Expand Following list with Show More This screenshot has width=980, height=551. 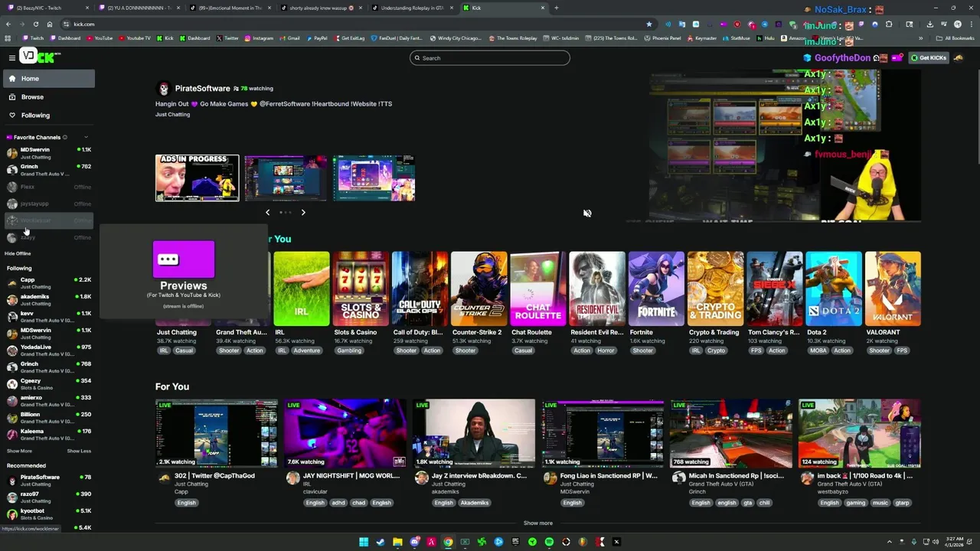click(x=19, y=451)
